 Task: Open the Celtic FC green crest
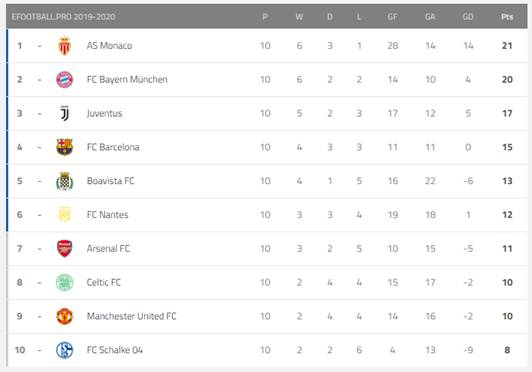pyautogui.click(x=64, y=282)
